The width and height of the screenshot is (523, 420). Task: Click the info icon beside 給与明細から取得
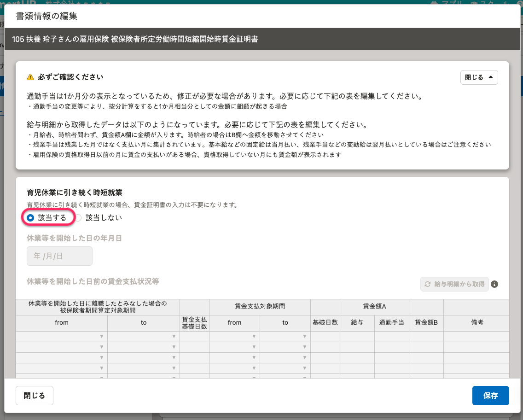pyautogui.click(x=494, y=284)
